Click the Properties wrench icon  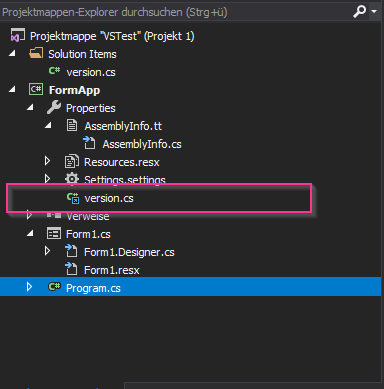(x=54, y=107)
